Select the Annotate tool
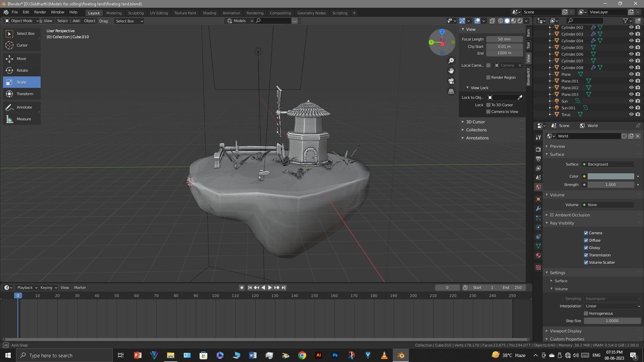The width and height of the screenshot is (644, 362). coord(22,107)
